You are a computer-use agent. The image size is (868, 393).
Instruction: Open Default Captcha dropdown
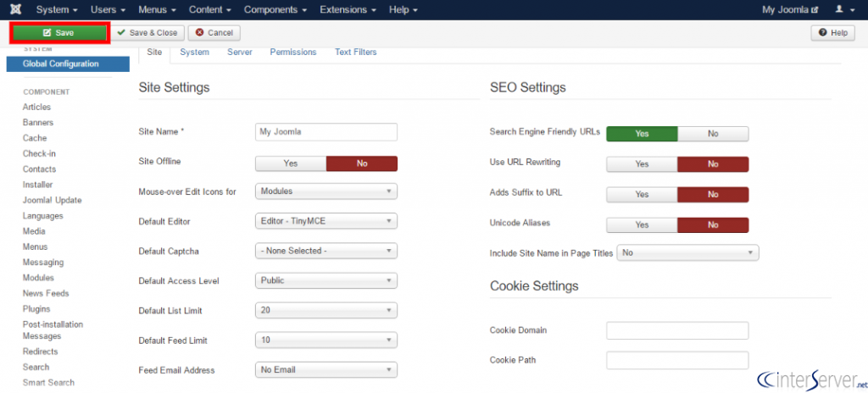pyautogui.click(x=326, y=251)
